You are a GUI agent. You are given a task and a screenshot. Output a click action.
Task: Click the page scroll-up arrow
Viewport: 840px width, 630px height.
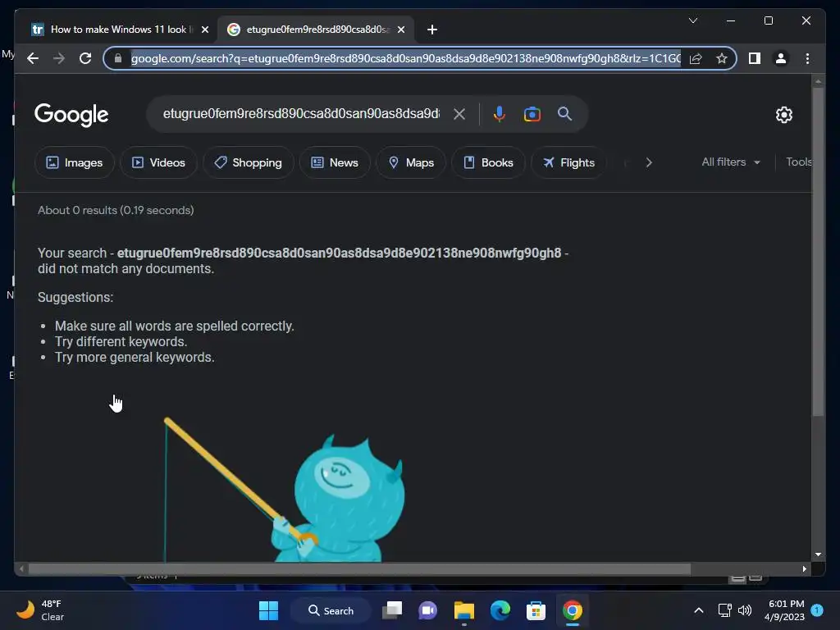point(818,82)
